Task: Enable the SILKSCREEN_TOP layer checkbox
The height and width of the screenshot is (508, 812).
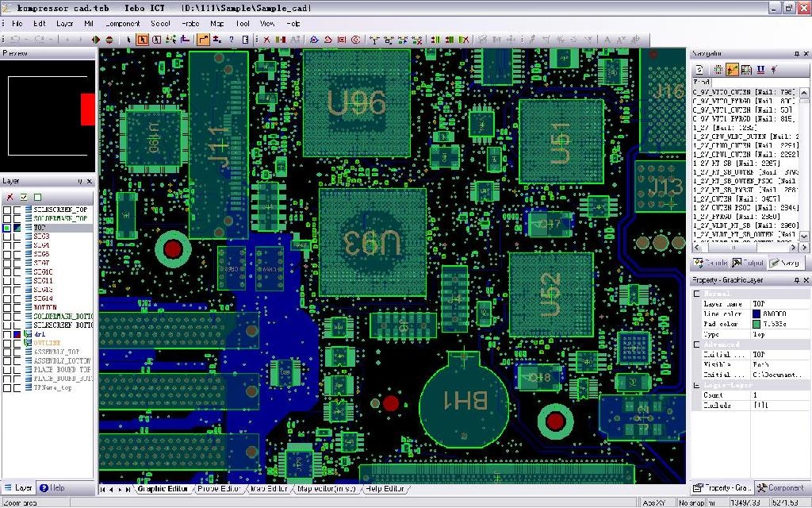Action: click(7, 209)
